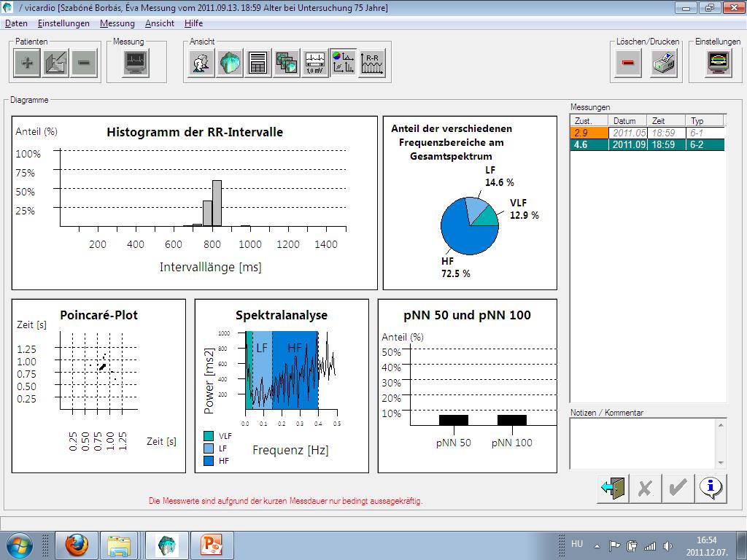Click the volume speaker tray icon
Screen dimensions: 747x560
668,545
